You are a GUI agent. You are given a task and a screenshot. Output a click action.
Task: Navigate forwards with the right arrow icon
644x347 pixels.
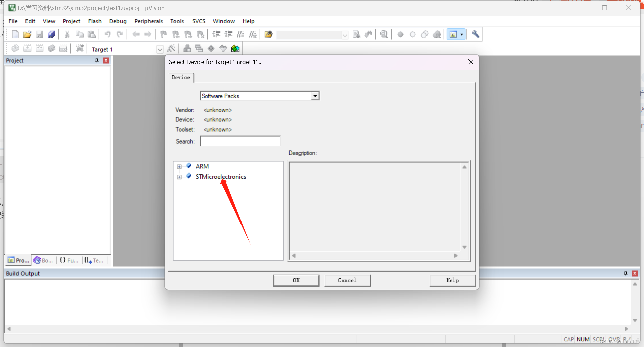[x=148, y=34]
